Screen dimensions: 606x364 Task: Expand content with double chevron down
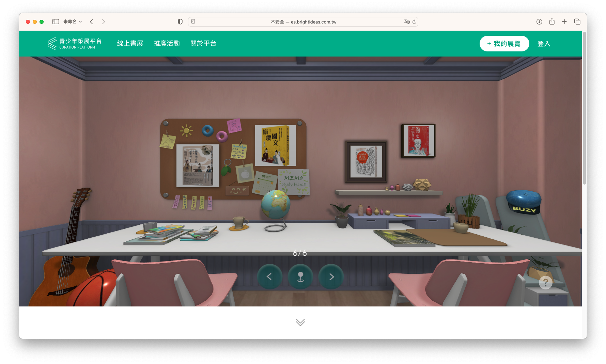(300, 322)
